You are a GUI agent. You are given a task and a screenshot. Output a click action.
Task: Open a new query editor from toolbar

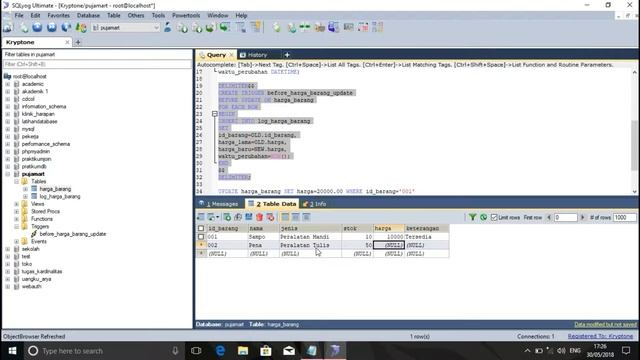point(24,27)
